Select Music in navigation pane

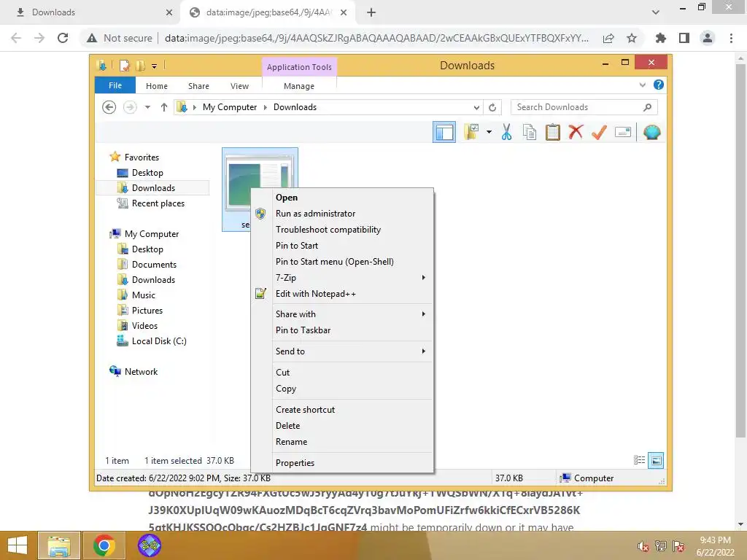pyautogui.click(x=144, y=295)
